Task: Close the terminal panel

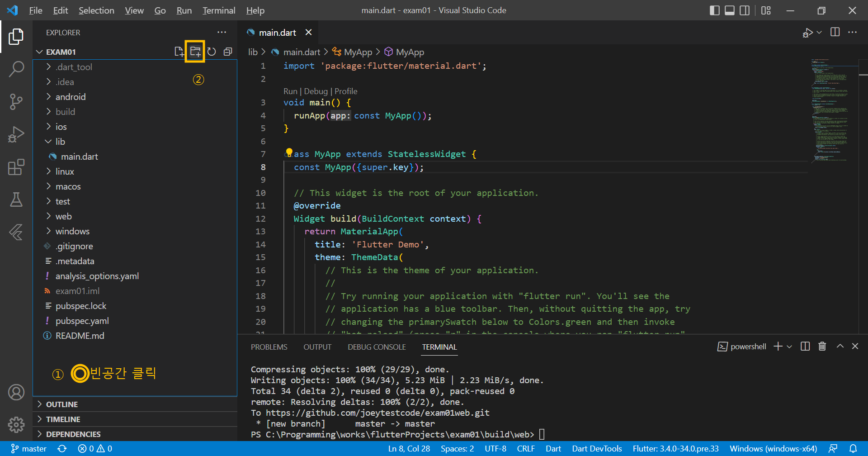Action: (x=855, y=346)
